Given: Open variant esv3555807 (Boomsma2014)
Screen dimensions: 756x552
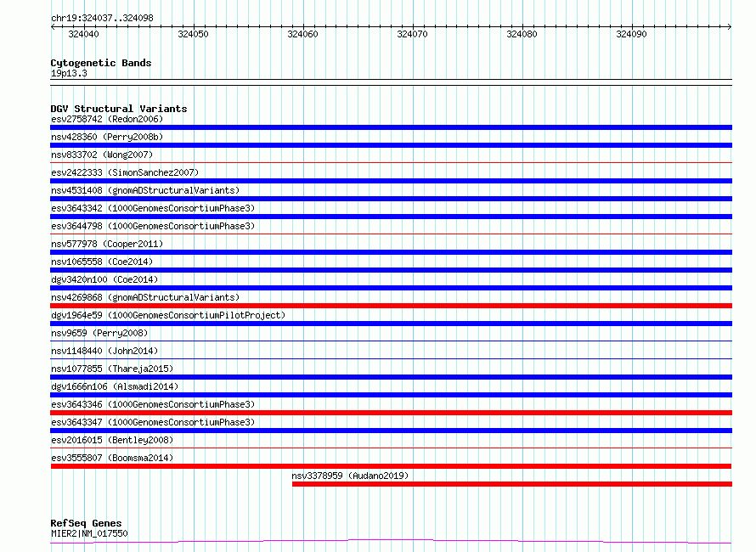Looking at the screenshot, I should (112, 458).
